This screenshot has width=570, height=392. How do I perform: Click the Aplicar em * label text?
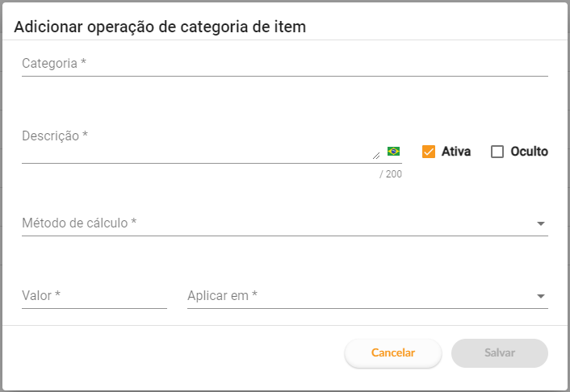coord(222,296)
